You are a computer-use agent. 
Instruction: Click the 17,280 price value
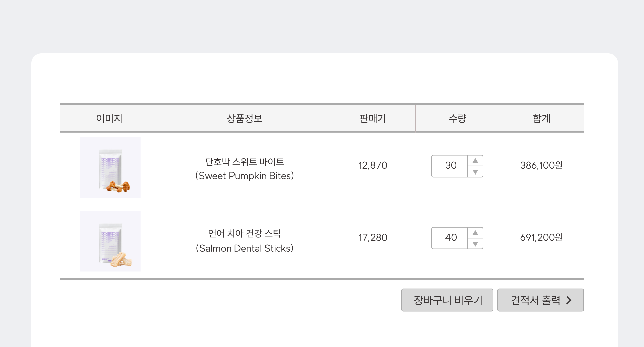[x=373, y=238]
